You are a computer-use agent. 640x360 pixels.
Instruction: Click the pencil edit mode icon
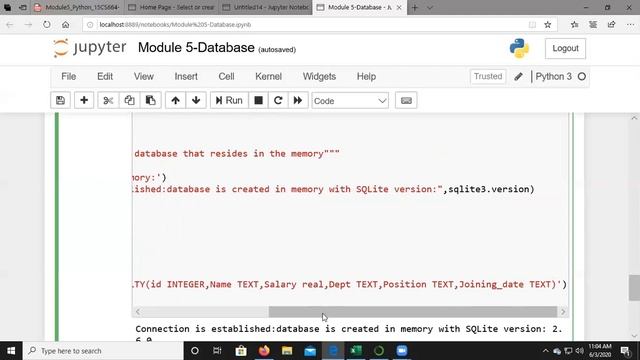coord(518,76)
